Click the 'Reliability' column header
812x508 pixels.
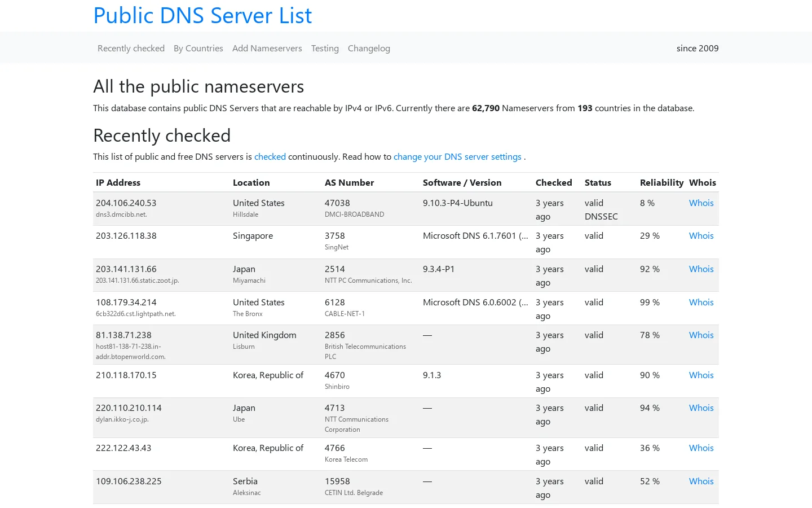[661, 182]
